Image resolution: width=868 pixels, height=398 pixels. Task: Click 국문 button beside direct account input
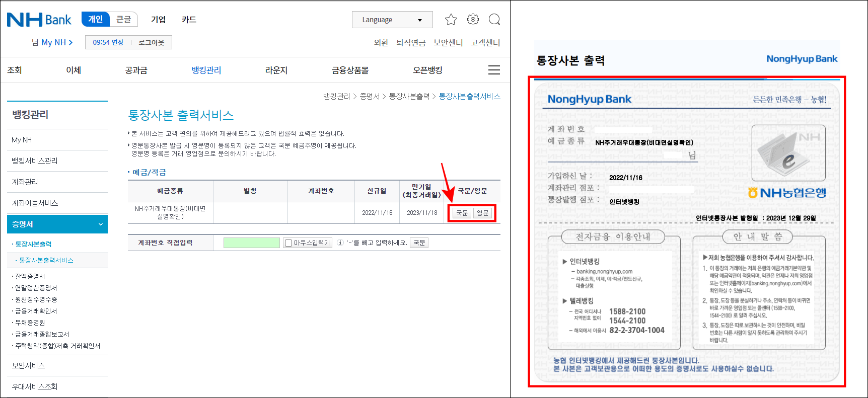pos(419,243)
